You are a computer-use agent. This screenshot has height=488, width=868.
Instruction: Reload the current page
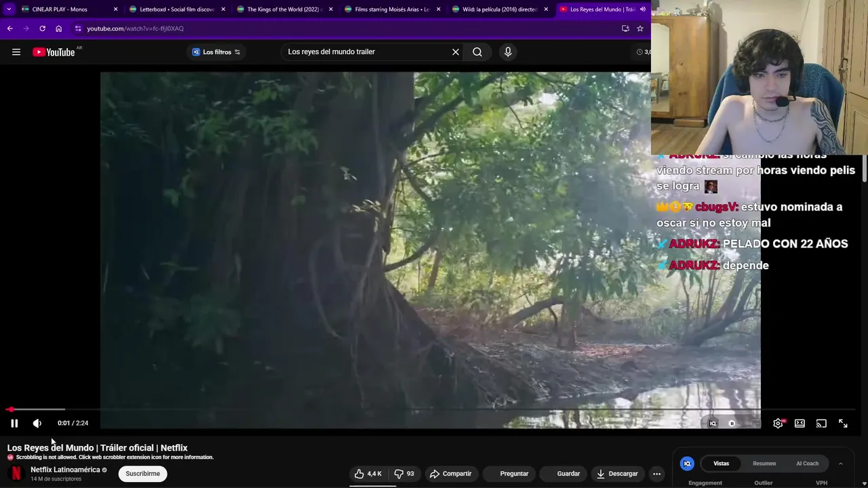42,28
